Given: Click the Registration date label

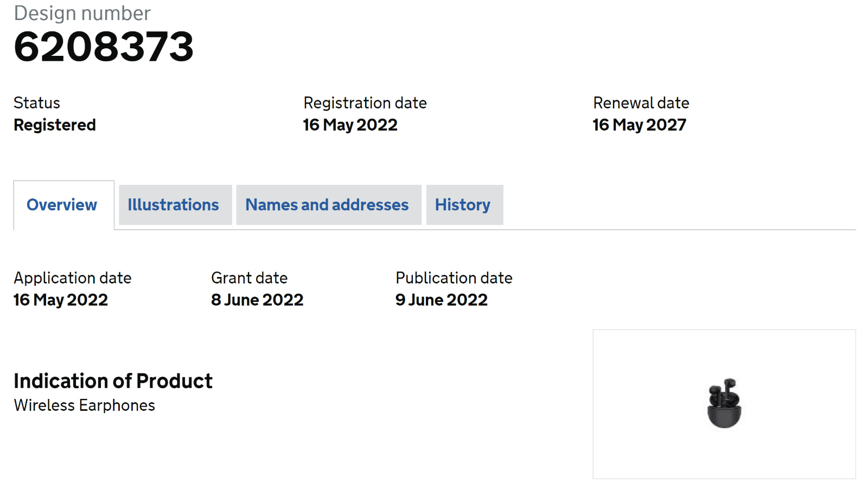Looking at the screenshot, I should (365, 103).
